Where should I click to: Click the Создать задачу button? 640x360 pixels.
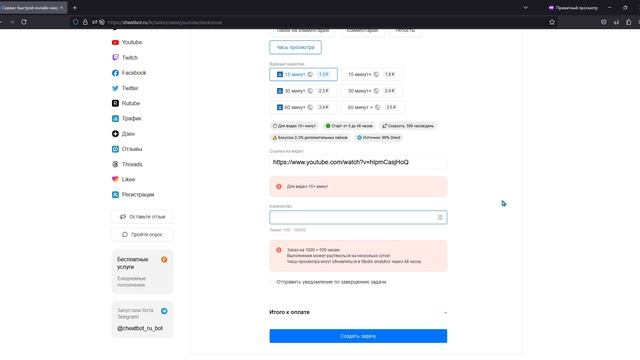pyautogui.click(x=358, y=336)
